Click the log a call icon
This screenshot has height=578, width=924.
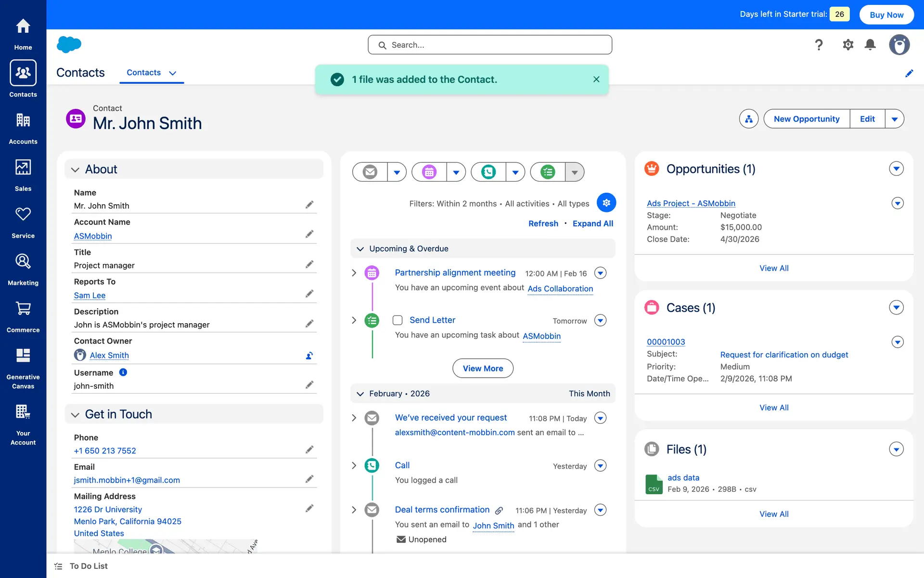[488, 172]
